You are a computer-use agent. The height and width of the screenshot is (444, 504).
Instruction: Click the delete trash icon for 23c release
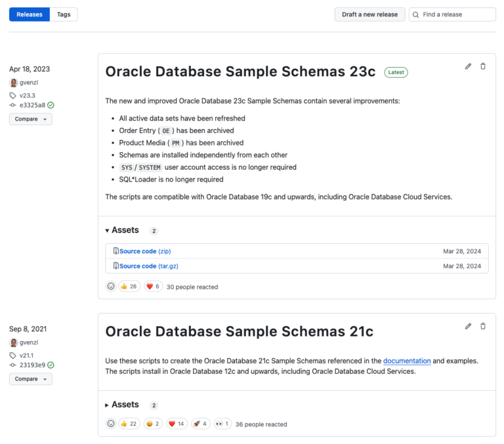coord(483,66)
